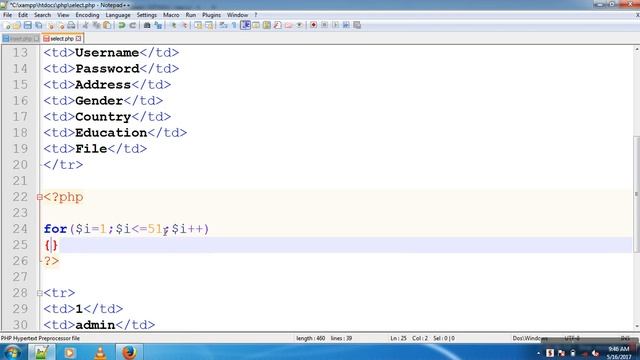
Task: Click the Save All toolbar icon
Action: 39,25
